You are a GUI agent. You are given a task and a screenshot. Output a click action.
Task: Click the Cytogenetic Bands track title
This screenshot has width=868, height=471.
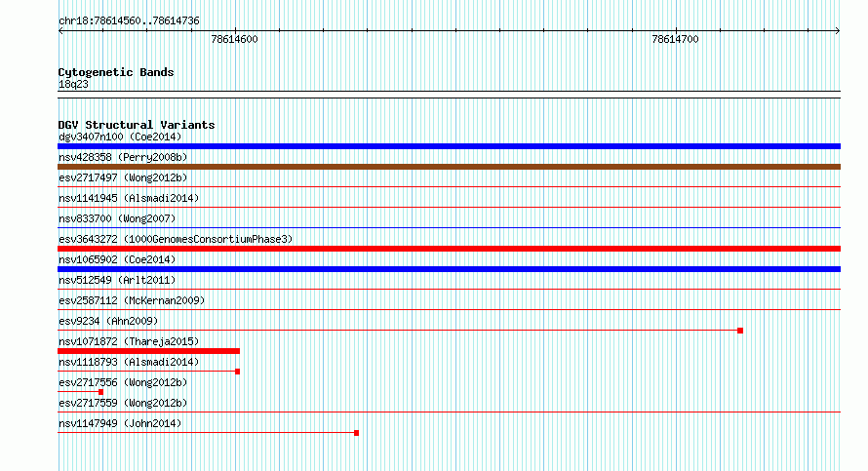point(116,72)
